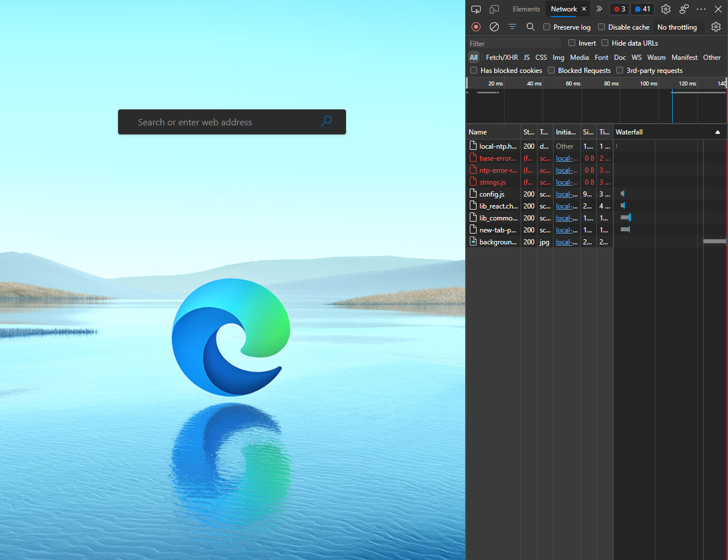Check the Has blocked cookies checkbox
The height and width of the screenshot is (560, 728).
click(x=474, y=70)
